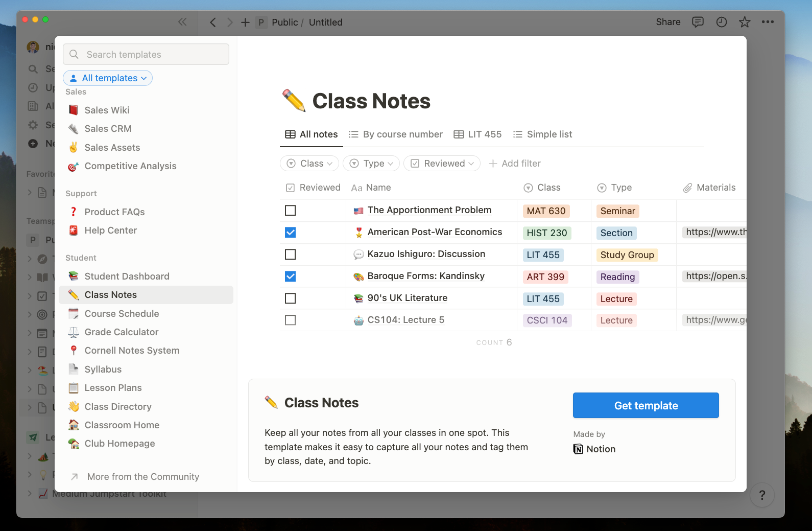Open the American Post-War Economics materials link

pos(714,232)
